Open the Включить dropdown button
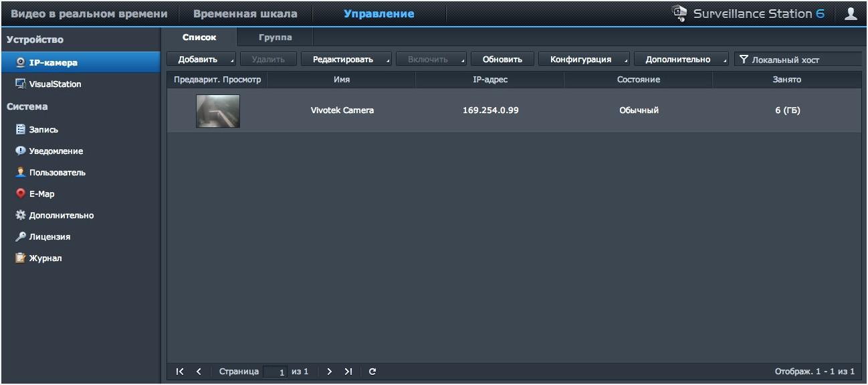The height and width of the screenshot is (385, 868). (x=431, y=60)
